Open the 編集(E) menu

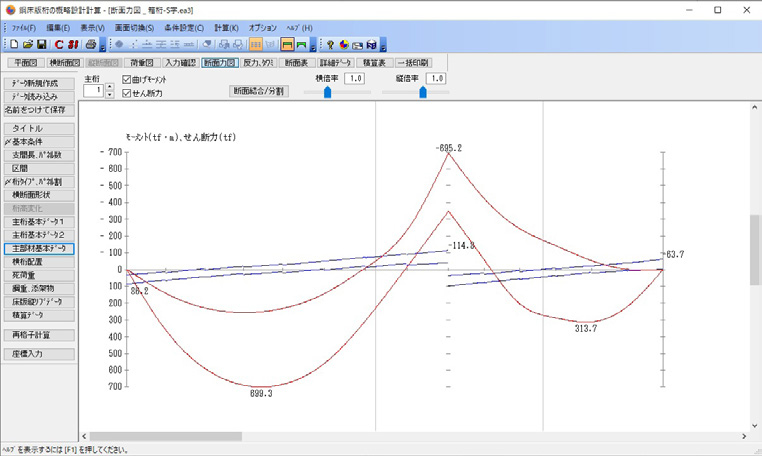[58, 28]
